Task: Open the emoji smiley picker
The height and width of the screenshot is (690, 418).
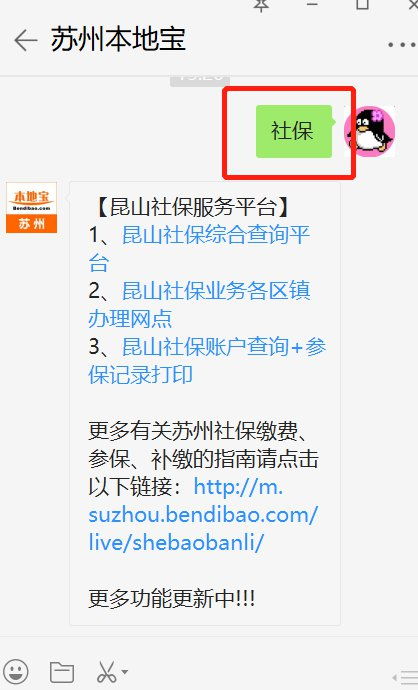Action: [x=16, y=672]
